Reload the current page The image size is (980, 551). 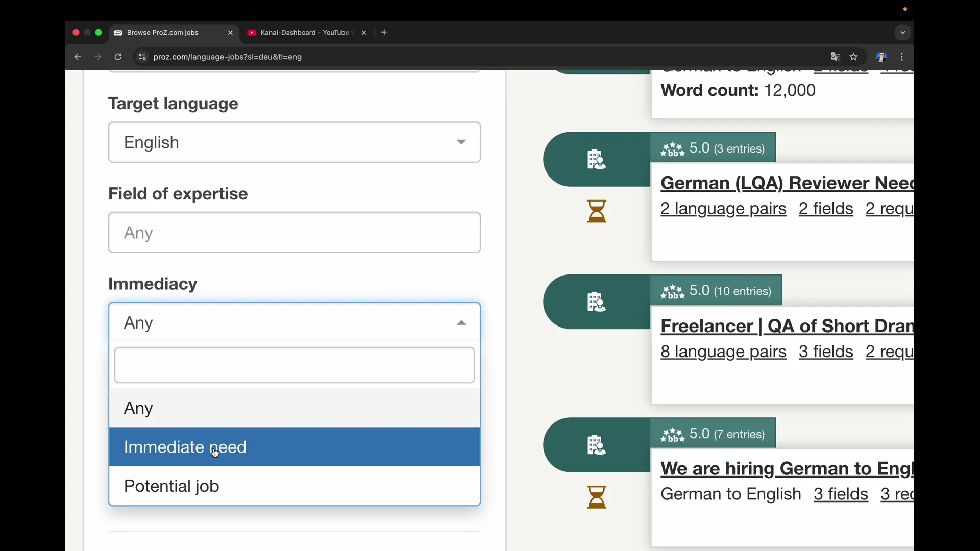click(x=118, y=57)
